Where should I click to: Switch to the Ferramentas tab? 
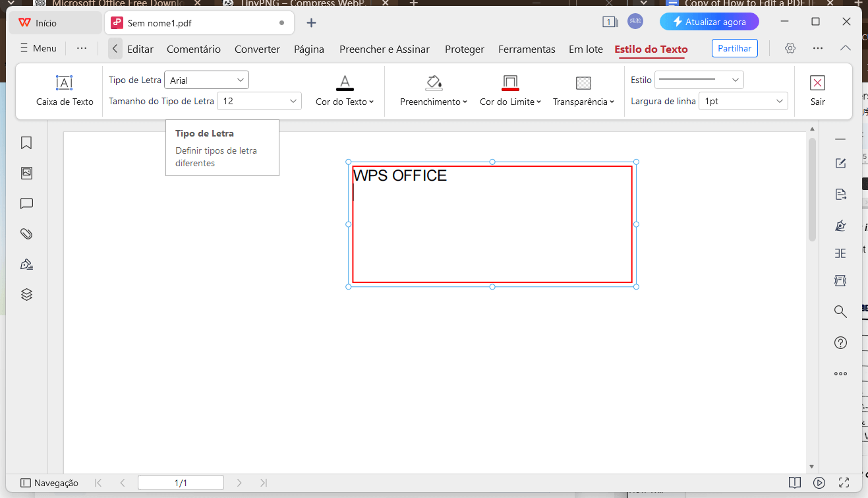(527, 49)
